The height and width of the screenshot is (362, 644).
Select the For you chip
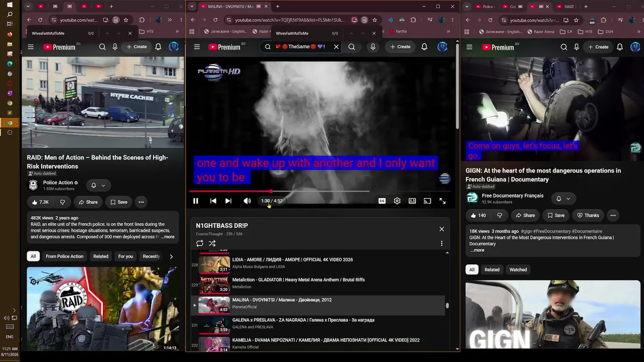click(x=125, y=256)
